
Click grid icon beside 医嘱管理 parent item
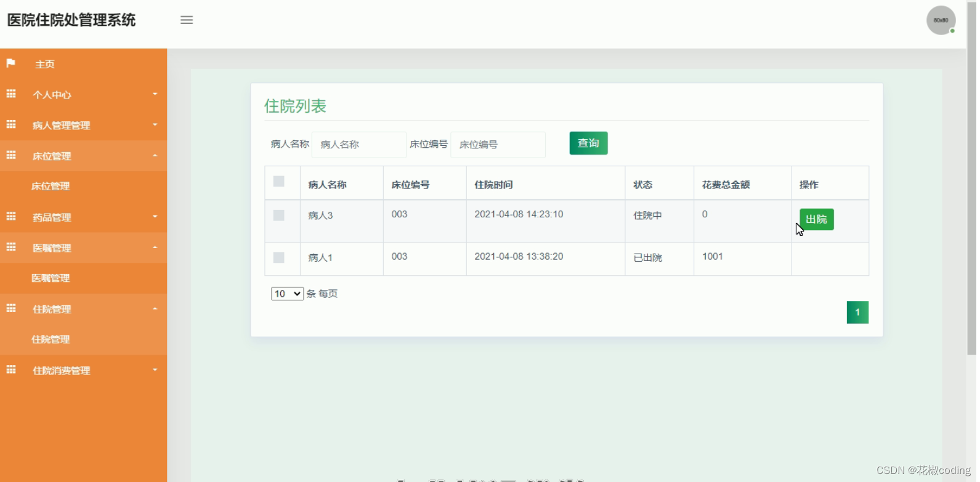click(x=11, y=247)
